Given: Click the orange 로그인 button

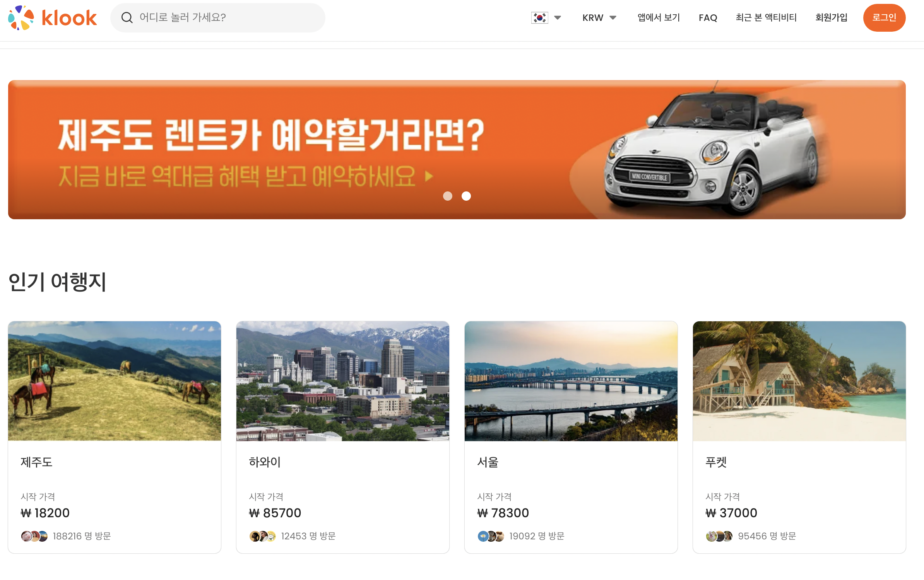Looking at the screenshot, I should pyautogui.click(x=884, y=18).
